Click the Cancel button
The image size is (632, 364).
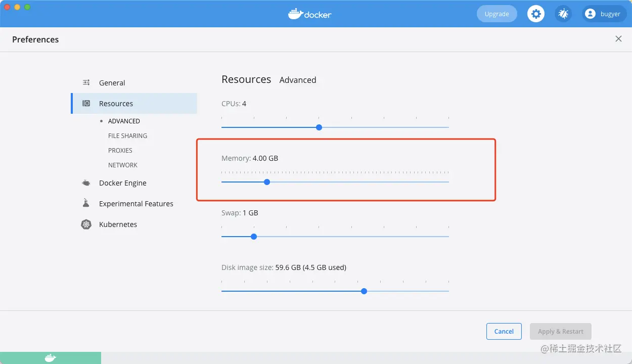(x=504, y=331)
